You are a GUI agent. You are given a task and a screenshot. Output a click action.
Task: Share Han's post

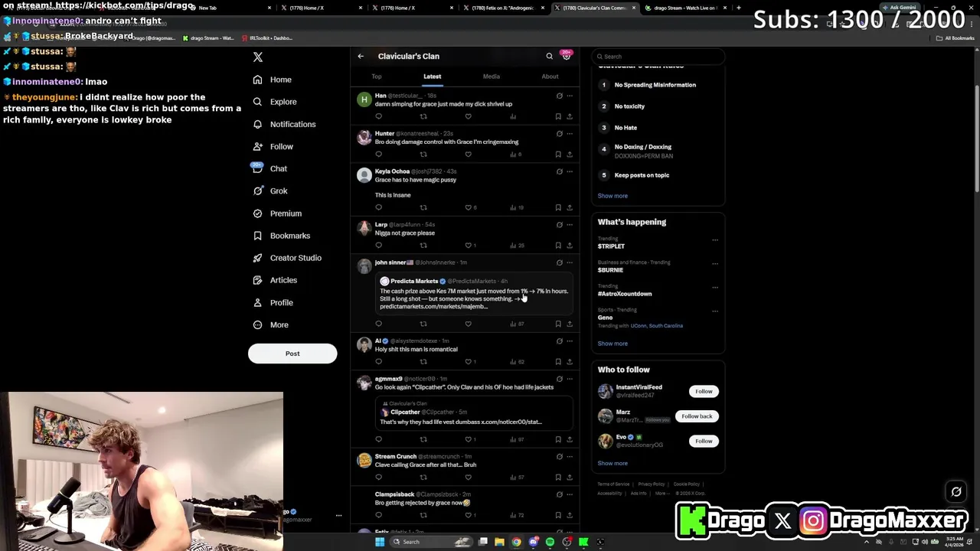pyautogui.click(x=570, y=116)
